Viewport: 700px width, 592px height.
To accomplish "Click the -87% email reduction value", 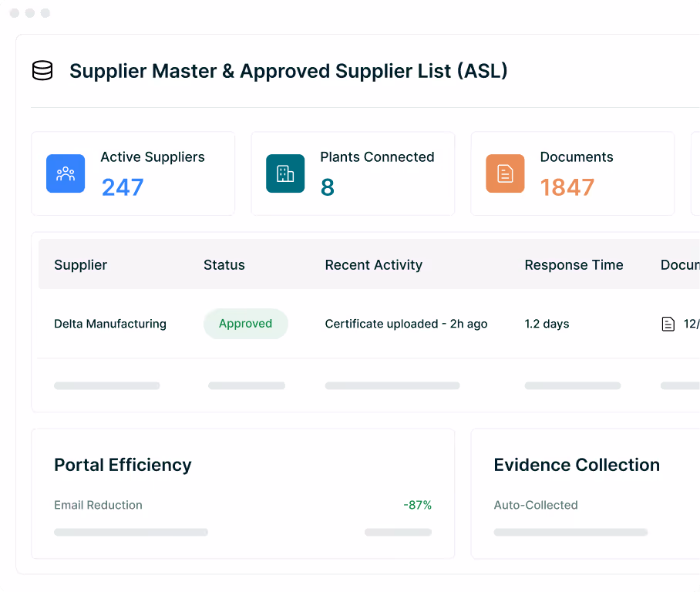I will click(x=417, y=505).
